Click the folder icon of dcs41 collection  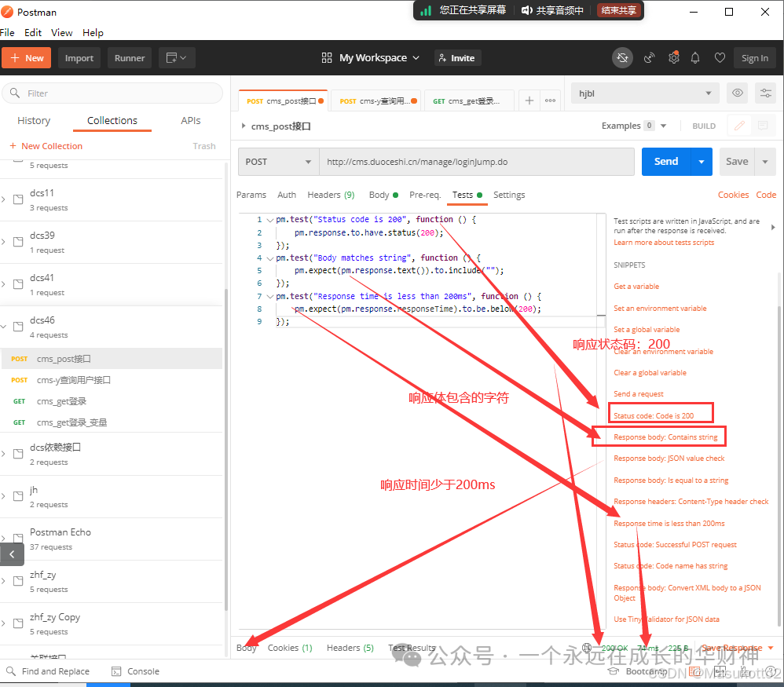tap(18, 284)
